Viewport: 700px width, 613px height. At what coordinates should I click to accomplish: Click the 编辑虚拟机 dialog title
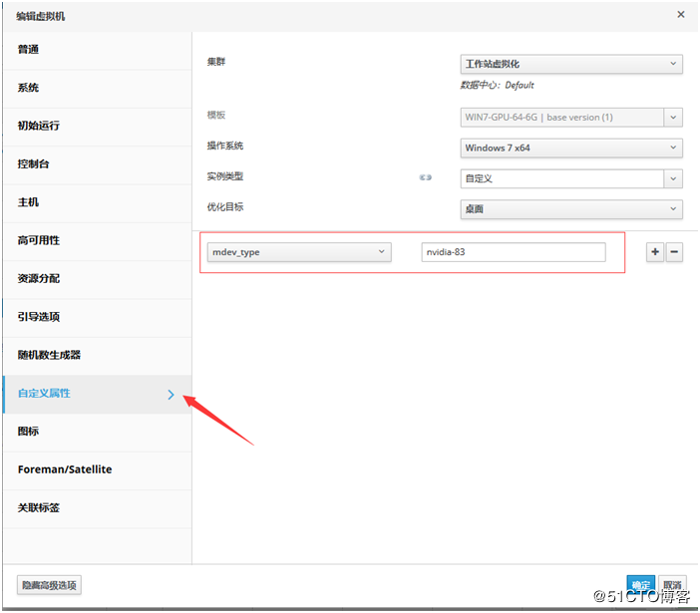coord(41,17)
